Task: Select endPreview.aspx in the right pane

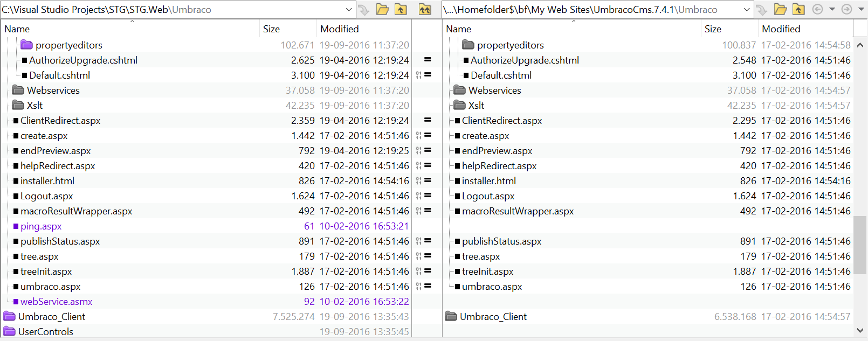Action: click(497, 151)
